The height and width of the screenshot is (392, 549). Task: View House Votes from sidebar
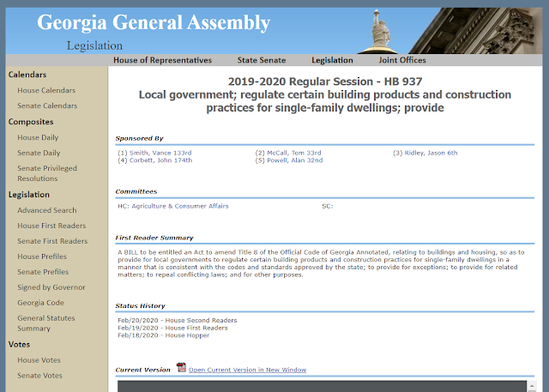tap(39, 360)
